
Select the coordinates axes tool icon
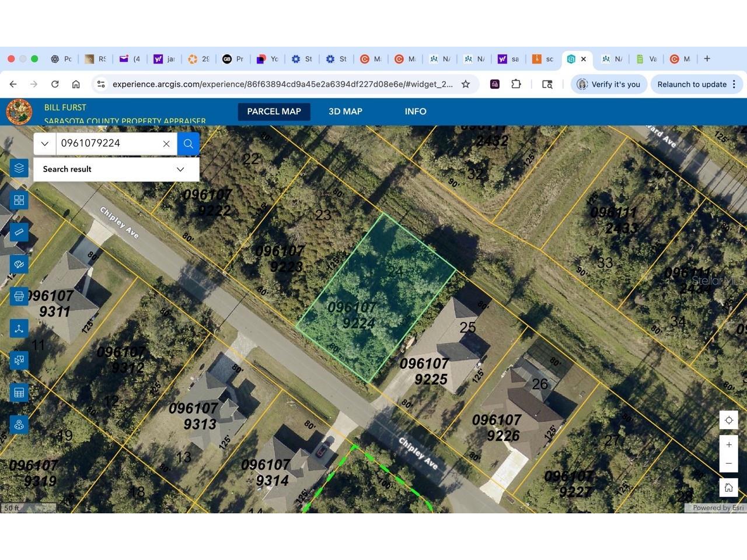19,328
